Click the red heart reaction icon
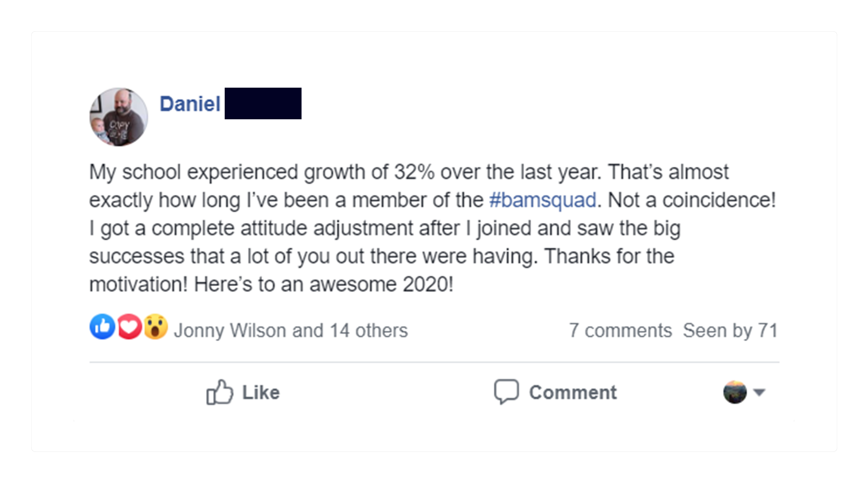868x488 pixels. point(129,327)
